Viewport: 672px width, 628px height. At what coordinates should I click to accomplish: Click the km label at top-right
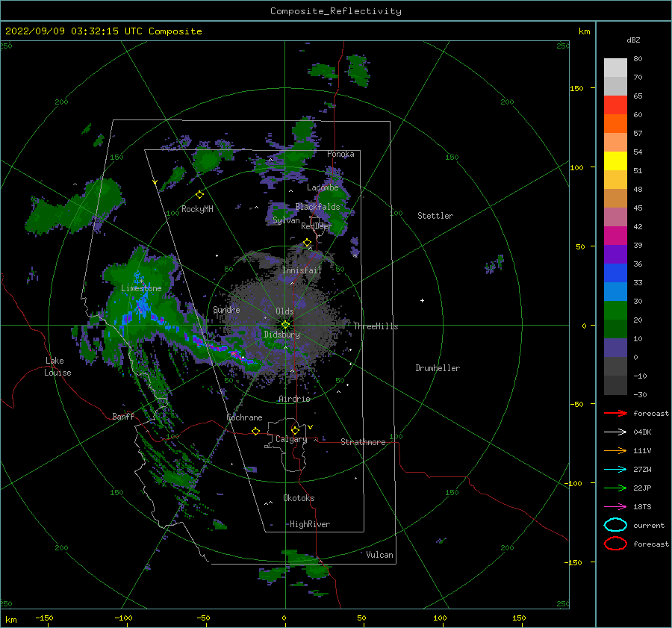coord(585,31)
